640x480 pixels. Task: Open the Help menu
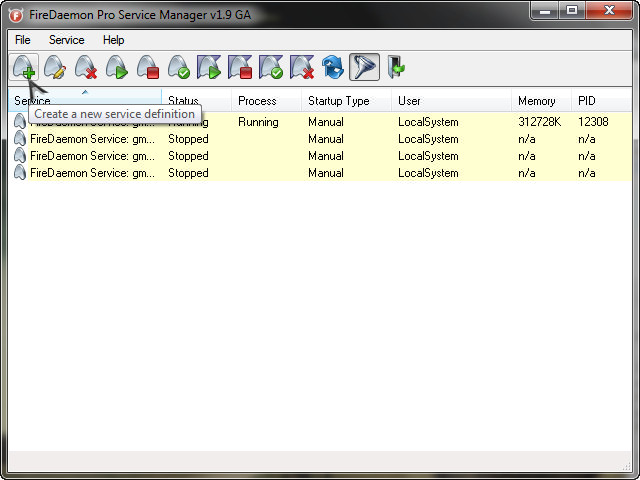(x=114, y=40)
